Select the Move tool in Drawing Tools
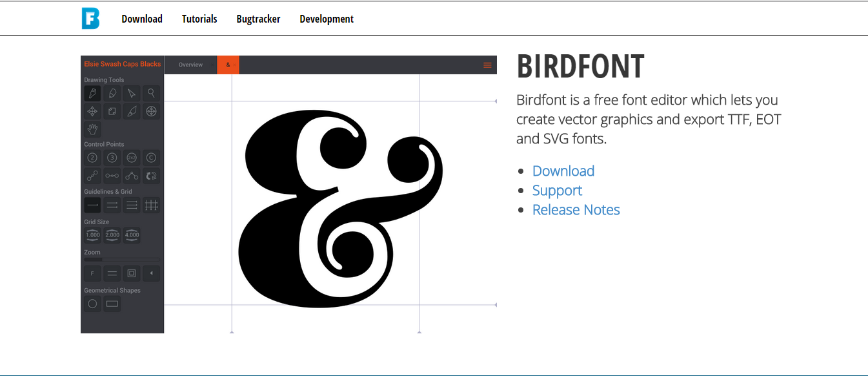This screenshot has height=376, width=868. (x=92, y=111)
